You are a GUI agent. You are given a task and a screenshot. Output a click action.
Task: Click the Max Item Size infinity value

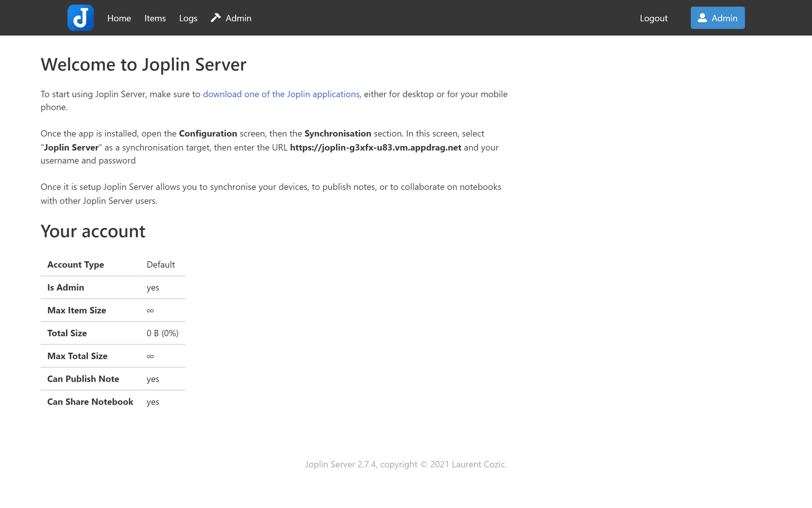[x=150, y=310]
